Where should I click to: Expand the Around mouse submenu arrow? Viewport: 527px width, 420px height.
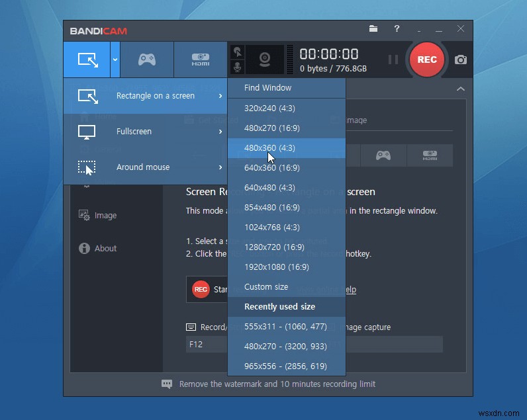coord(220,167)
